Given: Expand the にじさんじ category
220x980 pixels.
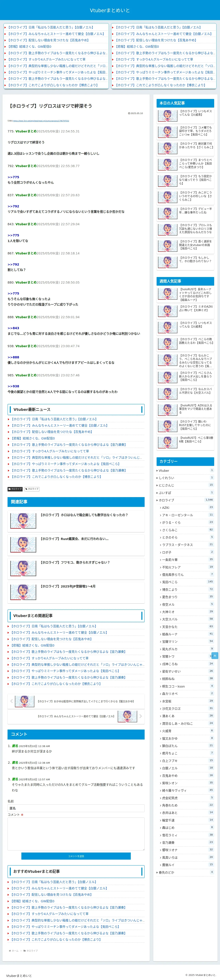Looking at the screenshot, I should point(185,485).
